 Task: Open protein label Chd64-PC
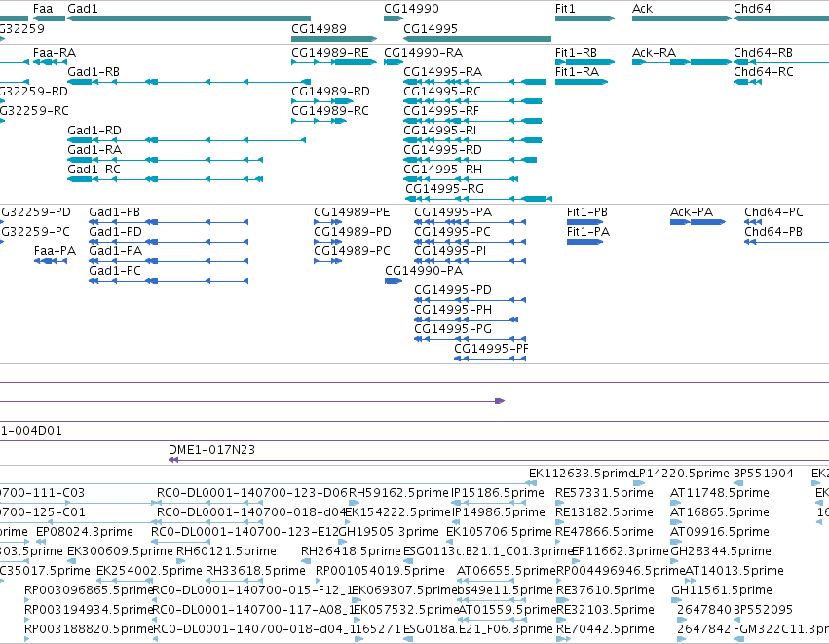coord(773,212)
